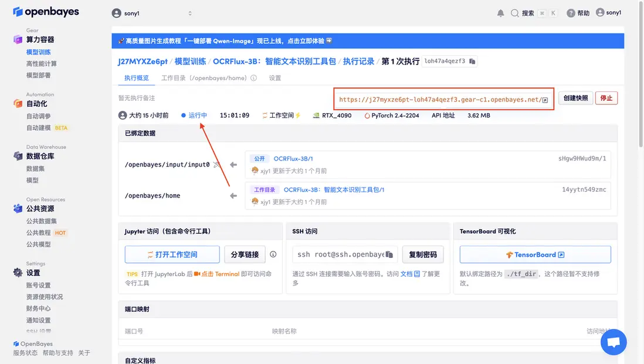Click the 关于 footer link
Screen dimensions: 644x364
(84, 353)
